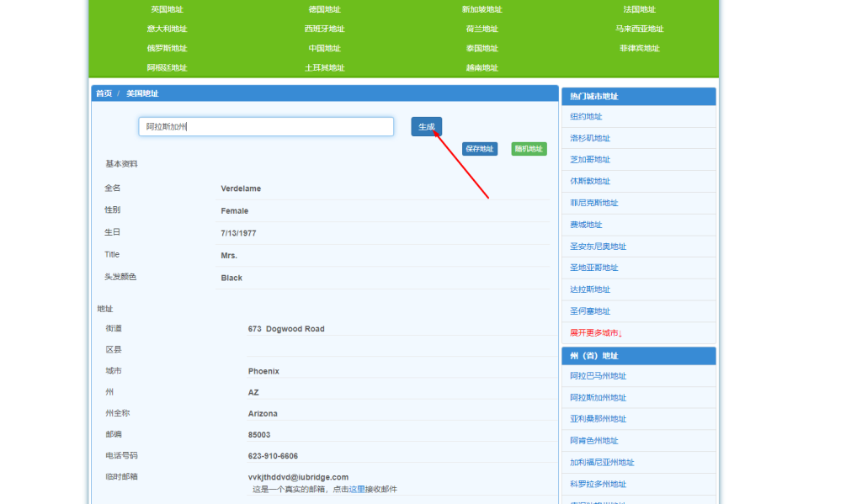Click the full name value Verdelame

tap(241, 188)
